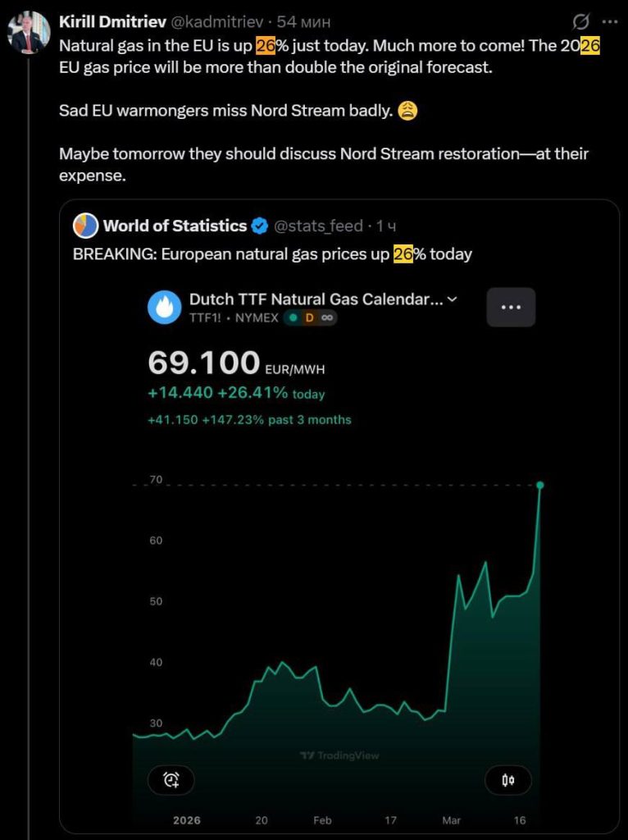The image size is (628, 840).
Task: Toggle the infinity continuous contract badge
Action: 326,317
